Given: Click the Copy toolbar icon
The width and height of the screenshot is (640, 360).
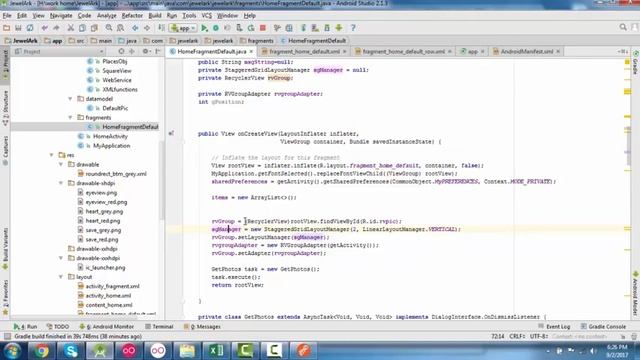Looking at the screenshot, I should click(x=82, y=28).
